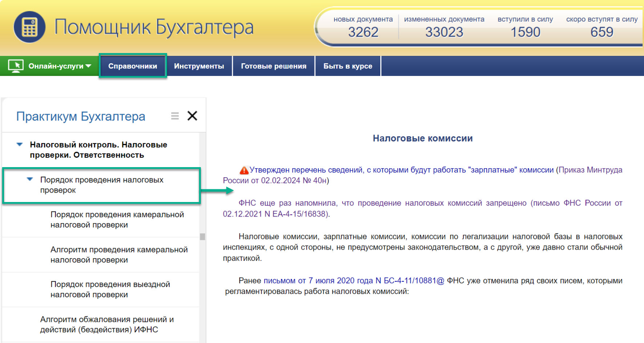Collapse Налоговый контроль tree section arrow
Viewport: 644px width, 343px height.
click(20, 145)
